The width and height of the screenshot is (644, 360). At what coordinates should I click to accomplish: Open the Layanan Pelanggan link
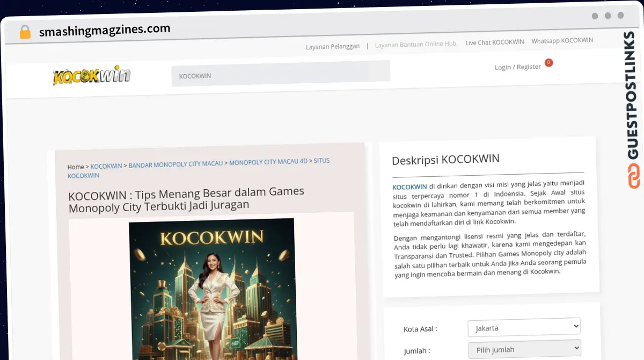[333, 46]
